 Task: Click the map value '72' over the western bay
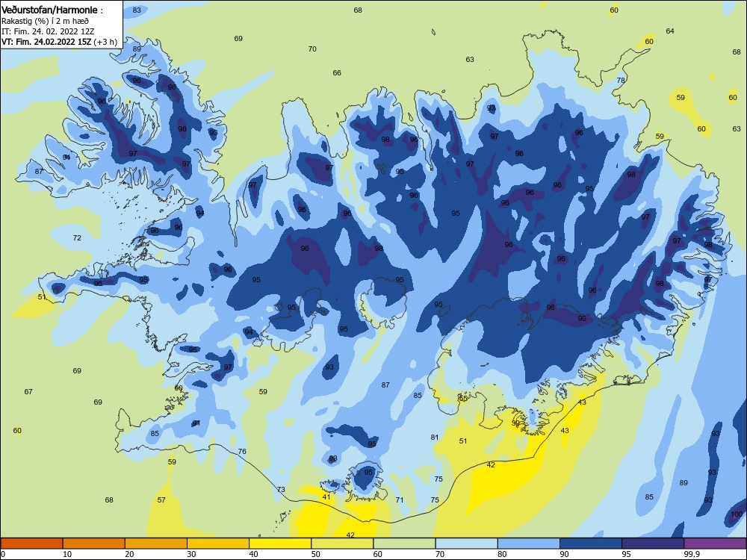click(x=77, y=238)
